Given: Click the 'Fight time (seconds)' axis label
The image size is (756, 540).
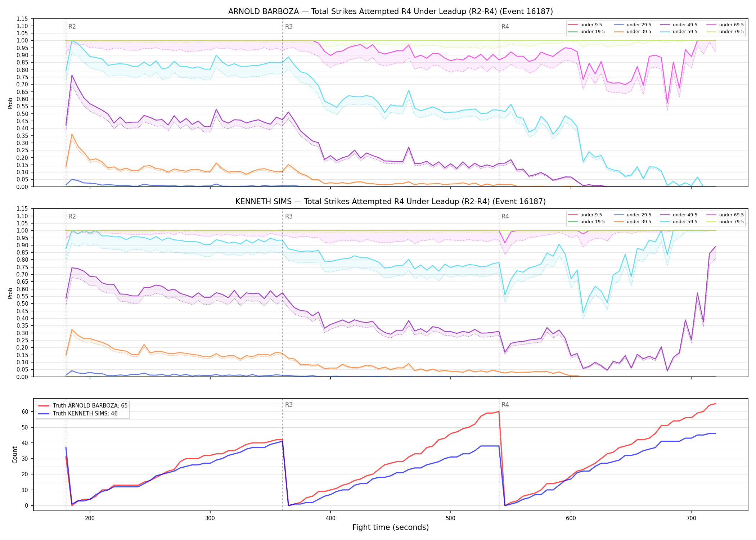Looking at the screenshot, I should (x=391, y=528).
